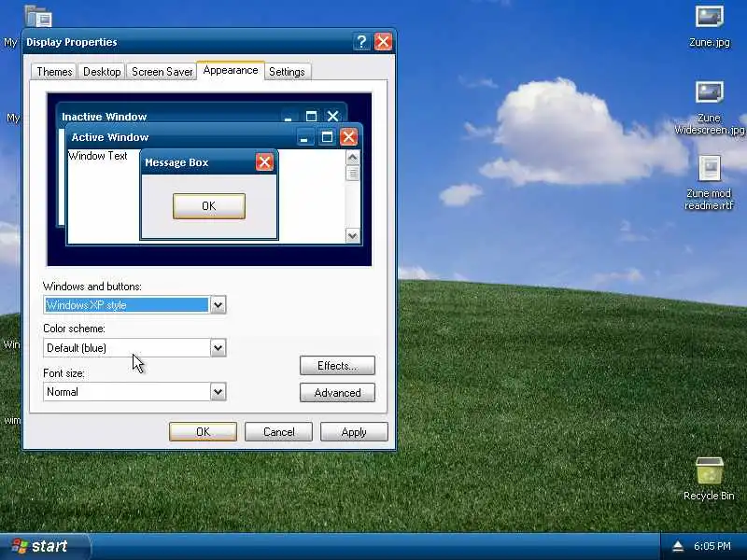Click the help question mark button in title bar

361,42
